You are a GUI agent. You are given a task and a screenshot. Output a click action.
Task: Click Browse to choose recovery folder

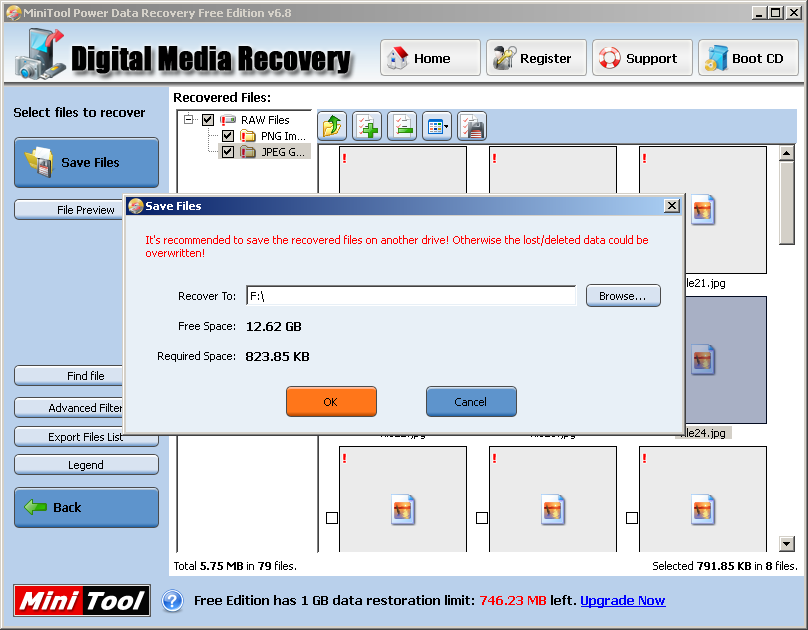623,296
